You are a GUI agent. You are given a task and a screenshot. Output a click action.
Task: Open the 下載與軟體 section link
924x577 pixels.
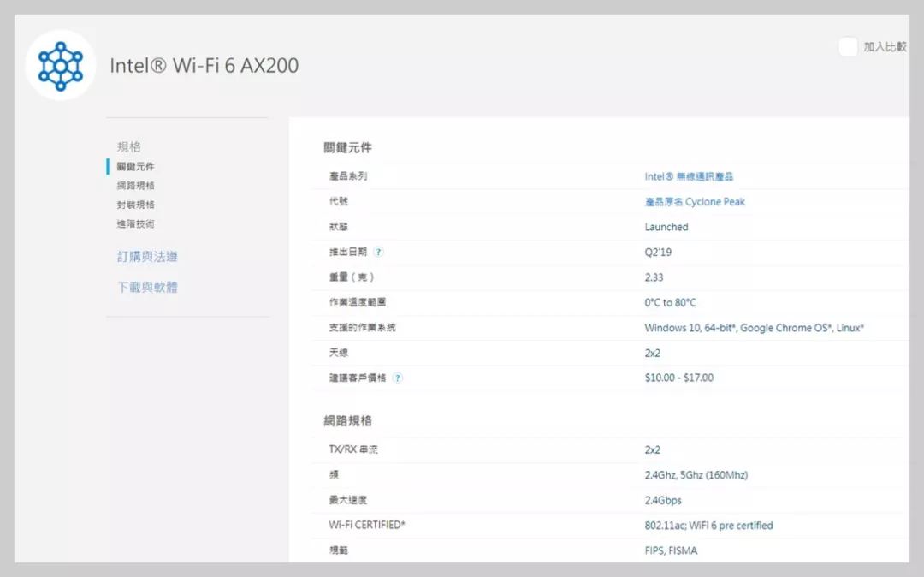(x=147, y=287)
